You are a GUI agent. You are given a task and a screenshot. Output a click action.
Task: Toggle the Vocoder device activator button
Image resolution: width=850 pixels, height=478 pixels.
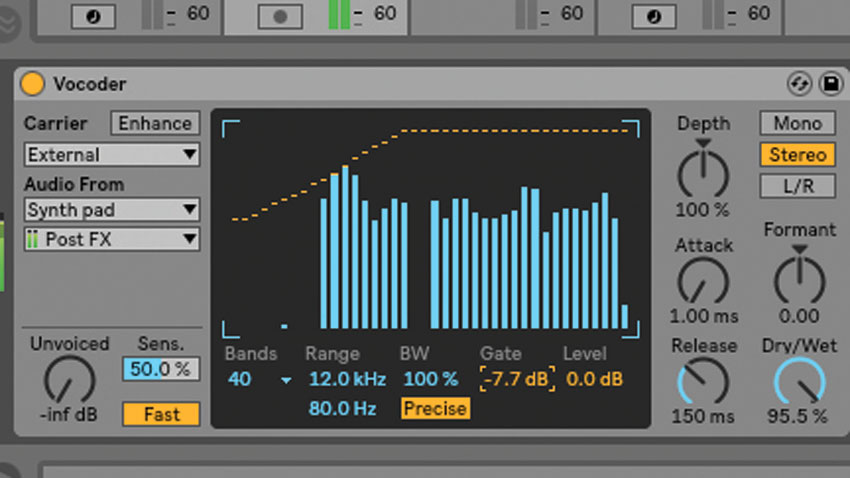32,84
